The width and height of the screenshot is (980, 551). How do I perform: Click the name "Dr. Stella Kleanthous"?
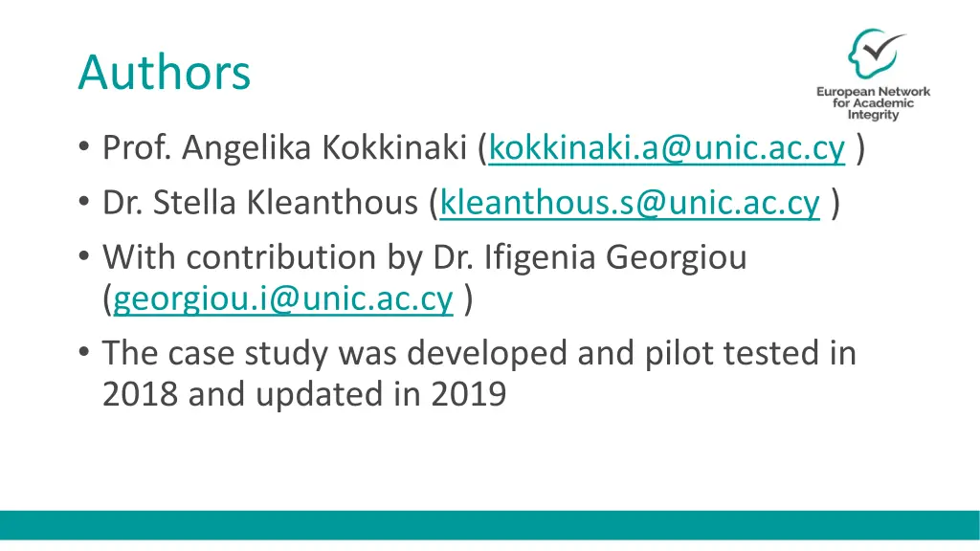[262, 204]
